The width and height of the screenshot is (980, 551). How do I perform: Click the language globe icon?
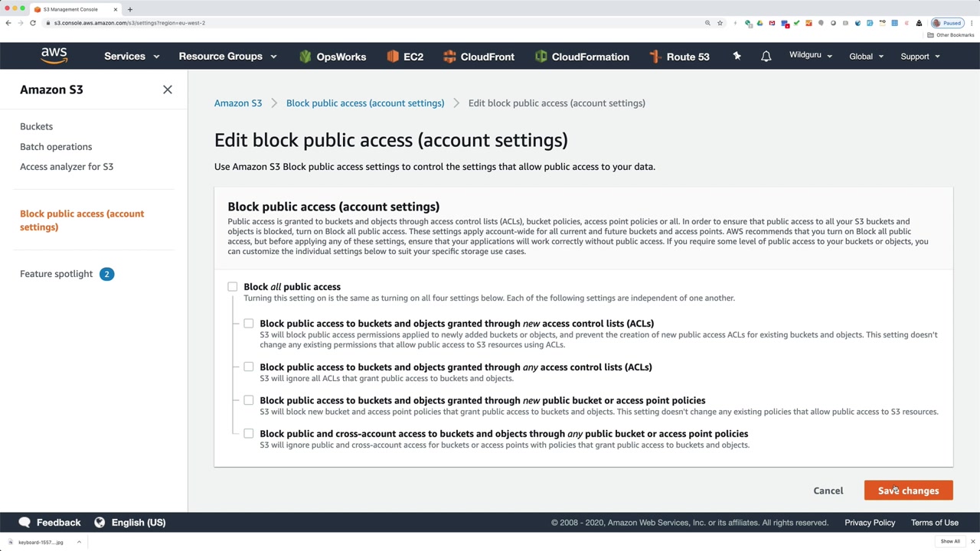tap(100, 522)
